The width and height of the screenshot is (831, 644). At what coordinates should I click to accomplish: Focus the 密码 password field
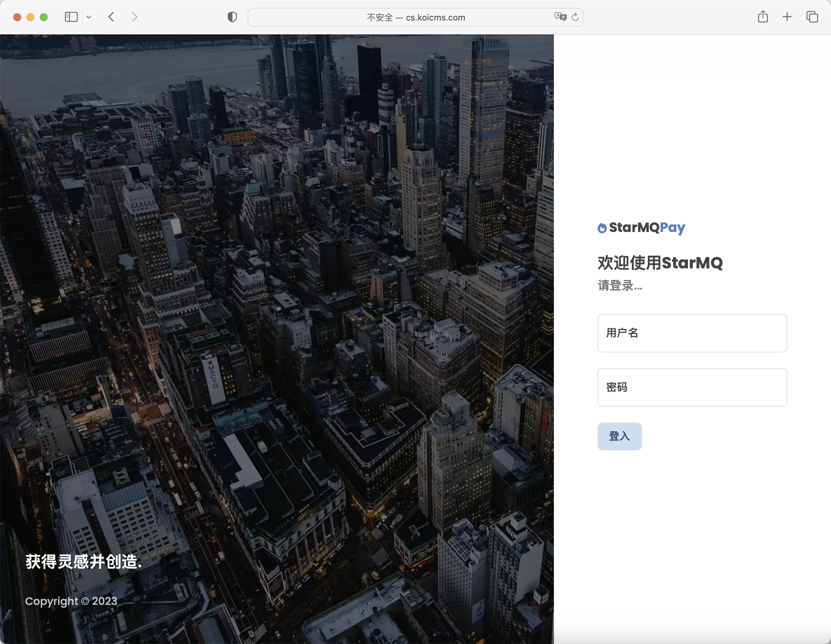[x=692, y=388]
